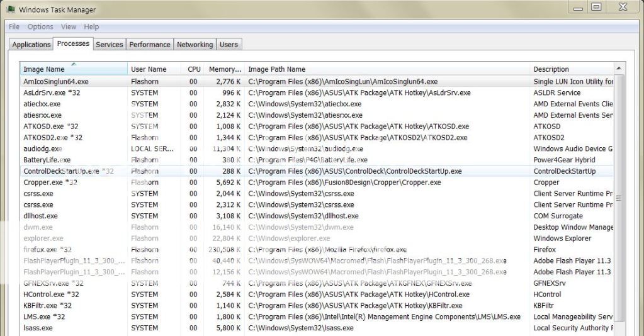Select the dwm.exe process
Viewport: 644px width, 336px height.
pos(316,227)
